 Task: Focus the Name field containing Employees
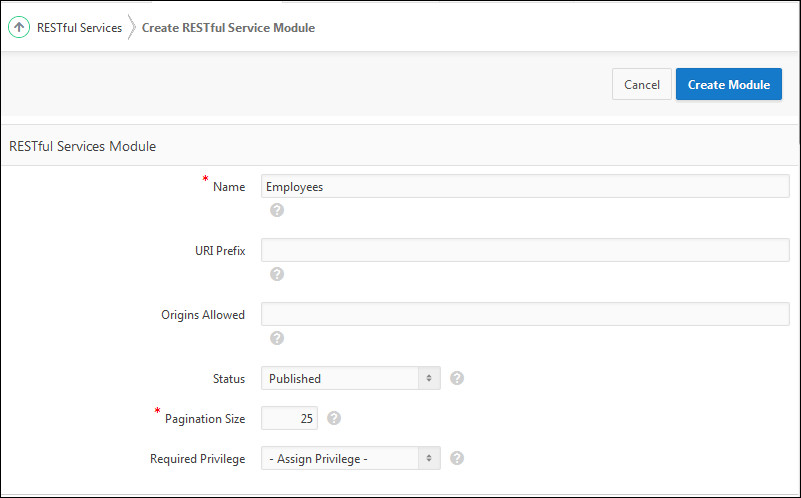tap(525, 186)
